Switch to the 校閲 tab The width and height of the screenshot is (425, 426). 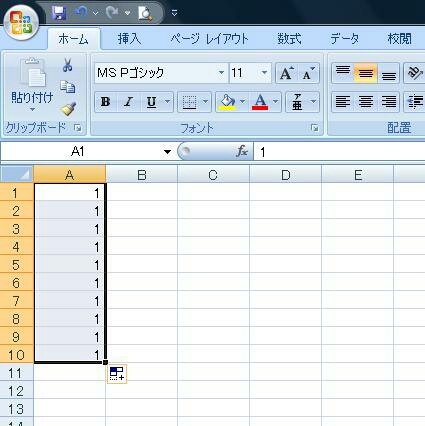pos(399,39)
